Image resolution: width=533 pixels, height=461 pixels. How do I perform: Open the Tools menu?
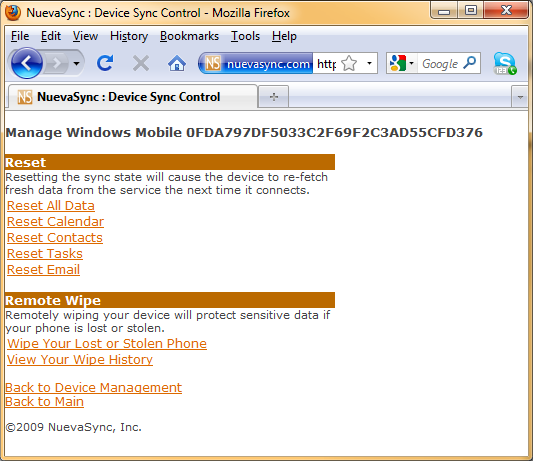tap(245, 36)
